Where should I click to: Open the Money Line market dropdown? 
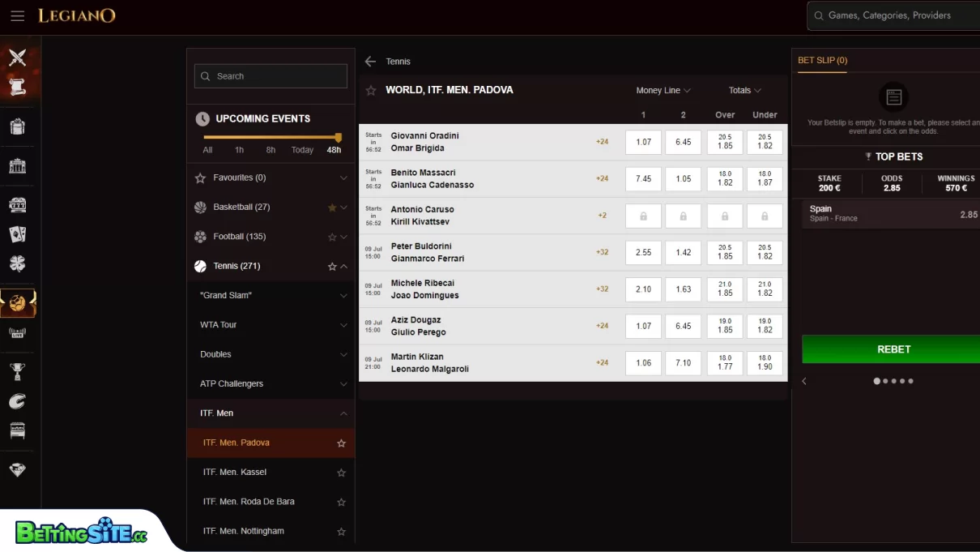(x=663, y=91)
